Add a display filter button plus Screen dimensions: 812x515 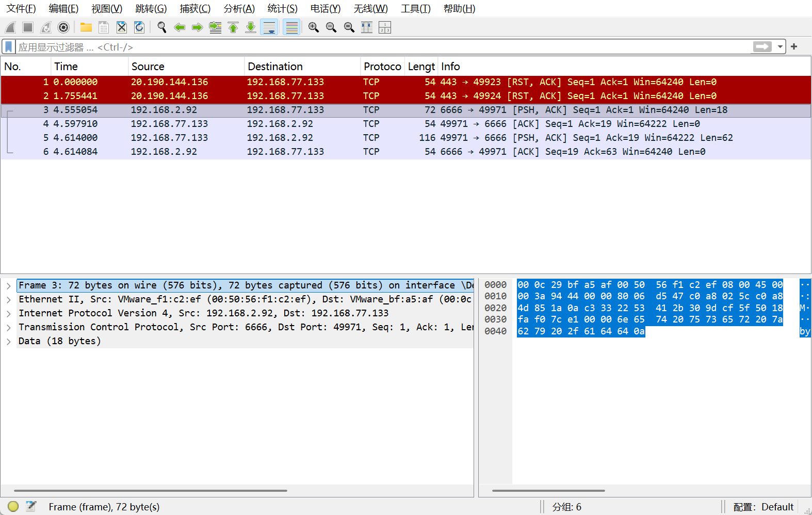794,47
